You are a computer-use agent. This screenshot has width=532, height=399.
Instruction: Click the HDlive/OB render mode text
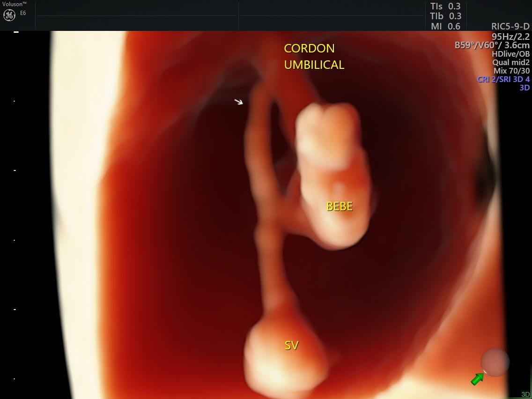510,54
